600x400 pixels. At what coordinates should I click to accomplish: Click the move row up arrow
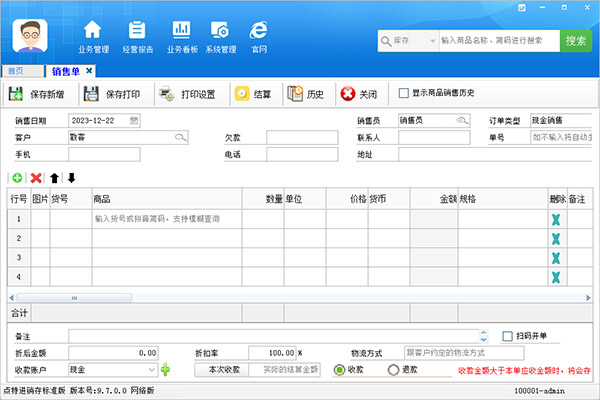click(54, 177)
